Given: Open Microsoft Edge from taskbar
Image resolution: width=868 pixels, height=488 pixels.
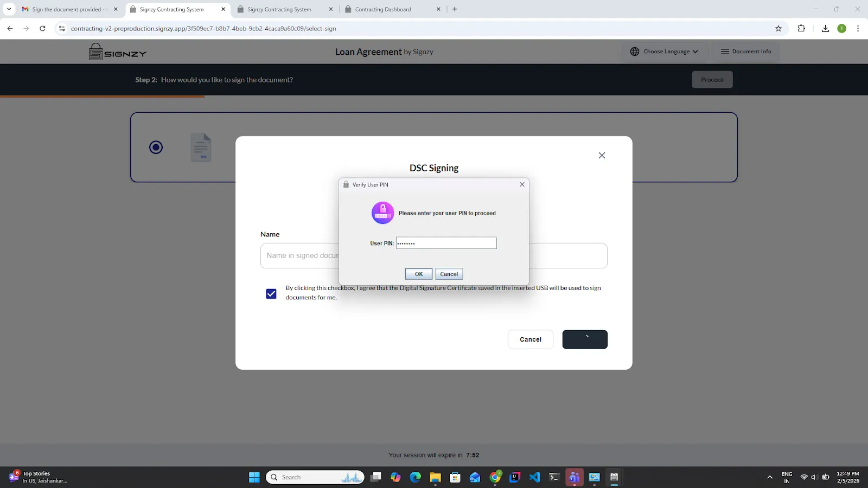Looking at the screenshot, I should pyautogui.click(x=416, y=477).
